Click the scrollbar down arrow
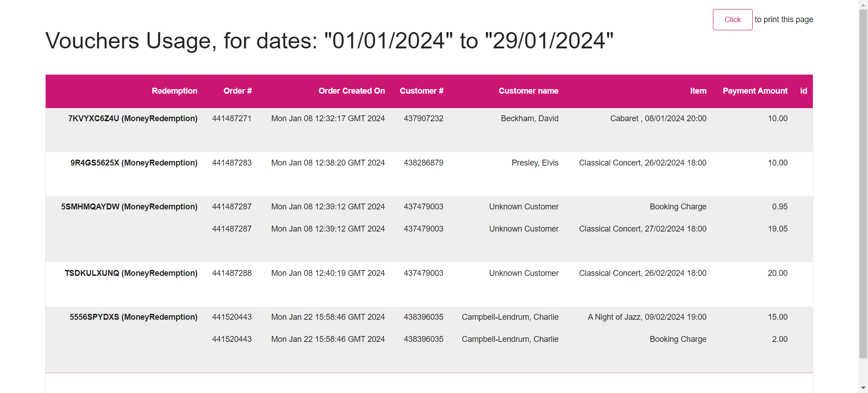 pyautogui.click(x=863, y=388)
